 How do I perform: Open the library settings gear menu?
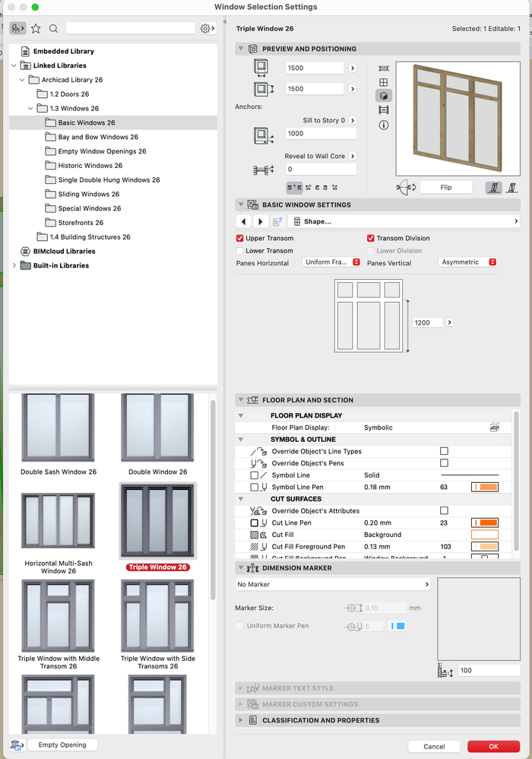click(207, 29)
